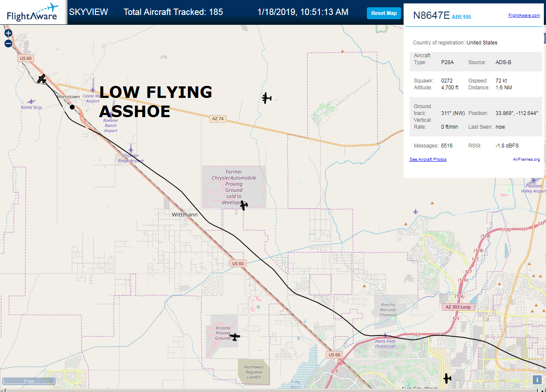The width and height of the screenshot is (546, 392).
Task: Click the Wittmann town label
Action: coord(184,215)
